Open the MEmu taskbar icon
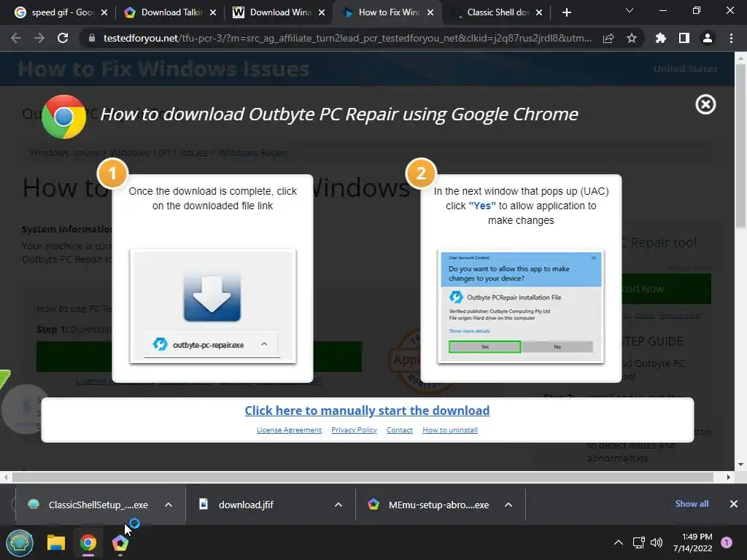Screen dimensions: 747x560 pos(120,542)
